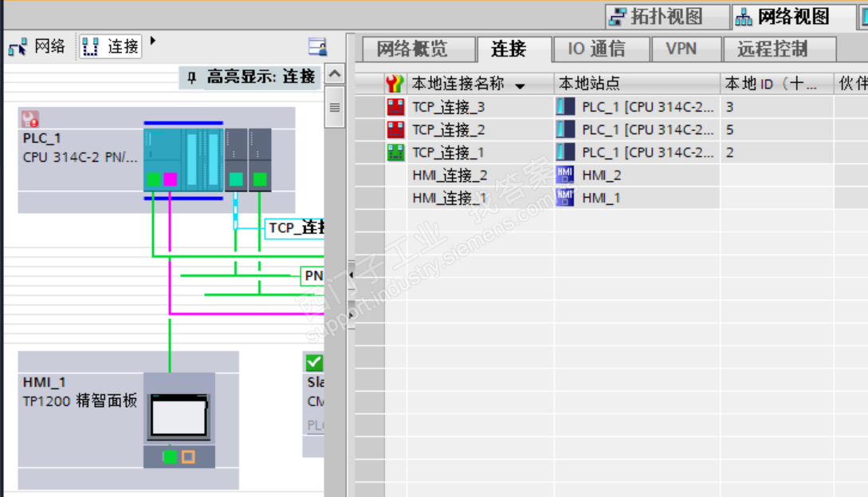Click the HMI_1 green Ethernet port

170,457
